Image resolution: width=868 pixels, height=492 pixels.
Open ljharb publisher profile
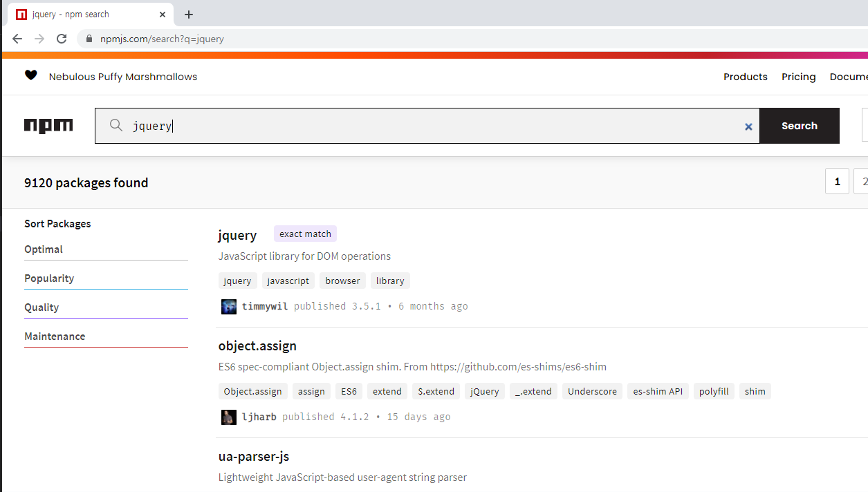pos(259,417)
